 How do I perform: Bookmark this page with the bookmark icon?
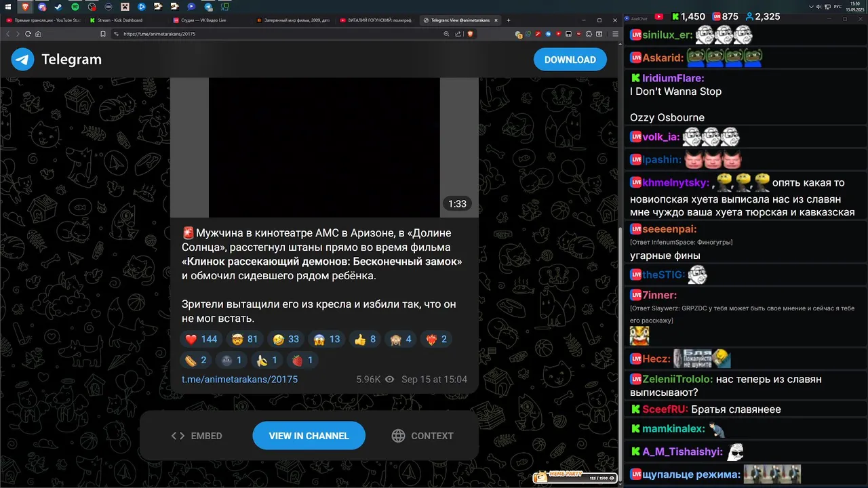point(103,34)
